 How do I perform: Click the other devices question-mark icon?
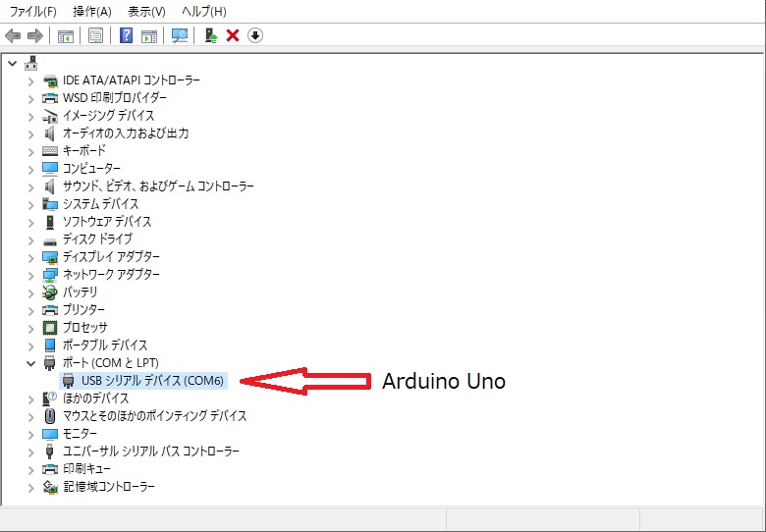coord(50,399)
